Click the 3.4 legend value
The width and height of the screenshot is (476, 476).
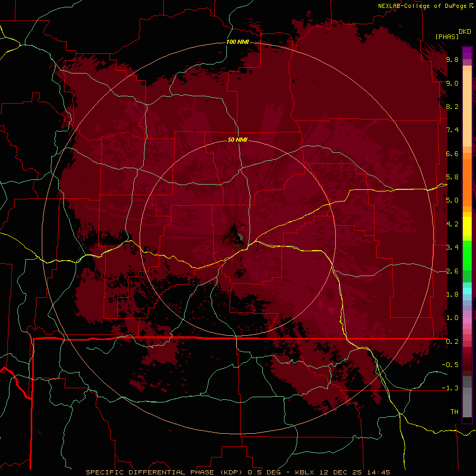452,248
